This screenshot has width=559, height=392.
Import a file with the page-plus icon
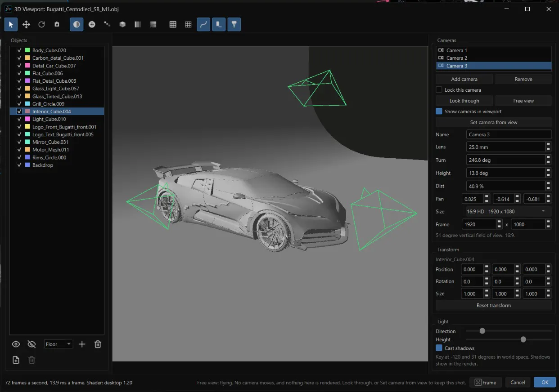pyautogui.click(x=16, y=360)
